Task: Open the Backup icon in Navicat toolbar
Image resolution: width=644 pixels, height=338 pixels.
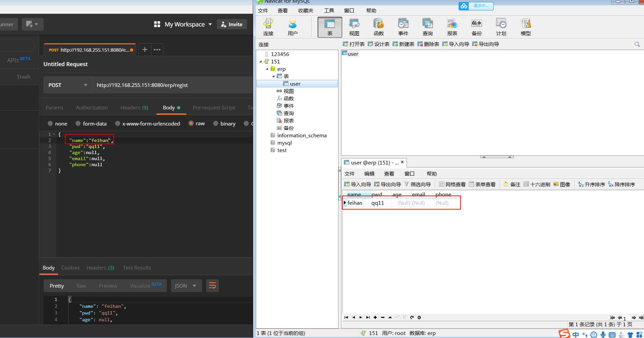Action: [x=477, y=27]
